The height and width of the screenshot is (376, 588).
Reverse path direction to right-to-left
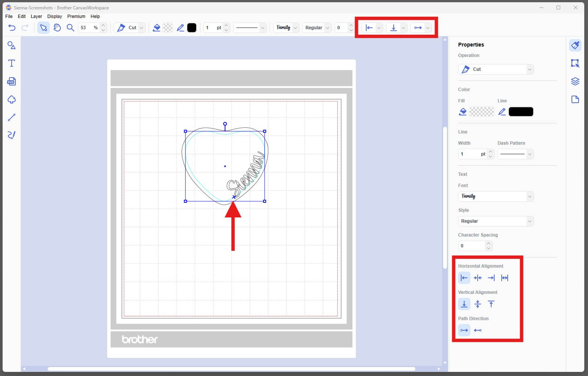(478, 330)
